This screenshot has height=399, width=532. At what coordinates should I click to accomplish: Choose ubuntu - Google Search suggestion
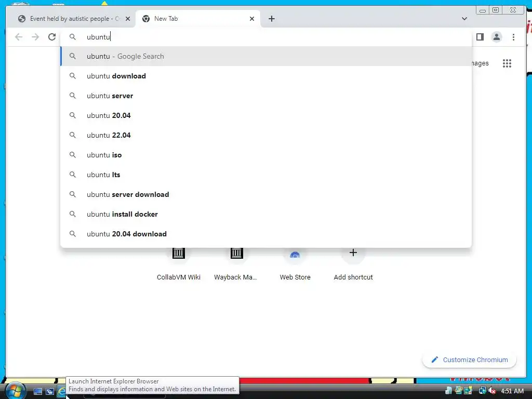point(266,56)
